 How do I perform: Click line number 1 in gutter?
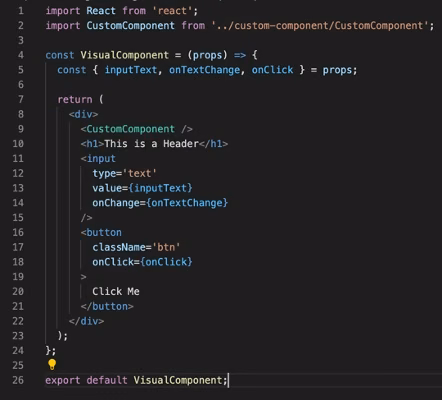click(x=21, y=11)
